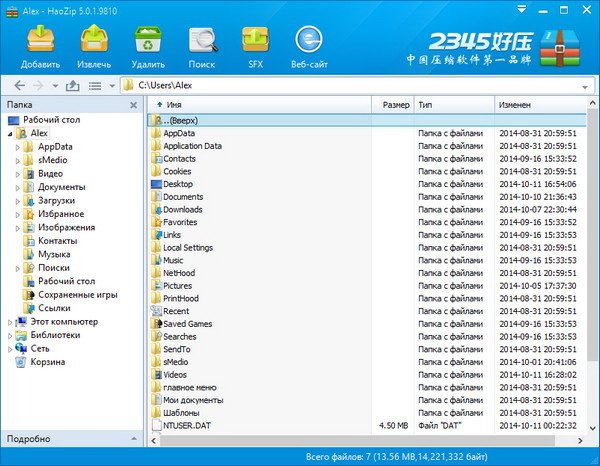Select the NTUSER.DAT file icon
Image resolution: width=600 pixels, height=466 pixels.
(x=156, y=425)
